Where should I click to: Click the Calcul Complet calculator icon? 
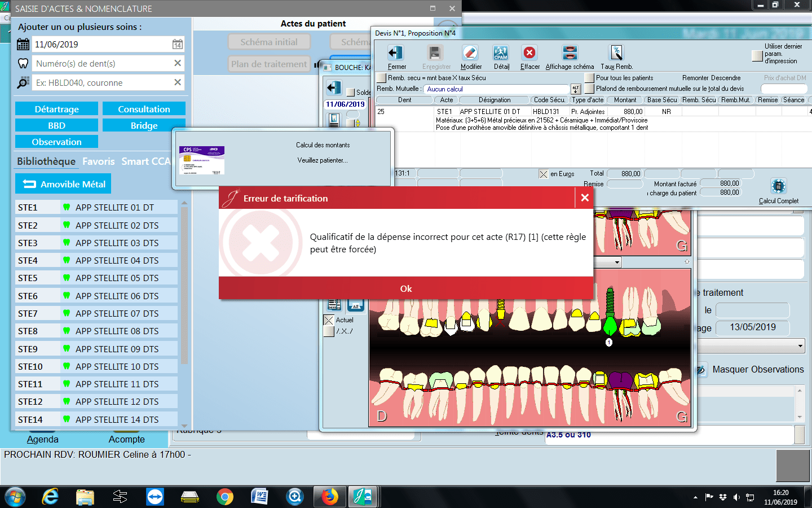(x=778, y=186)
